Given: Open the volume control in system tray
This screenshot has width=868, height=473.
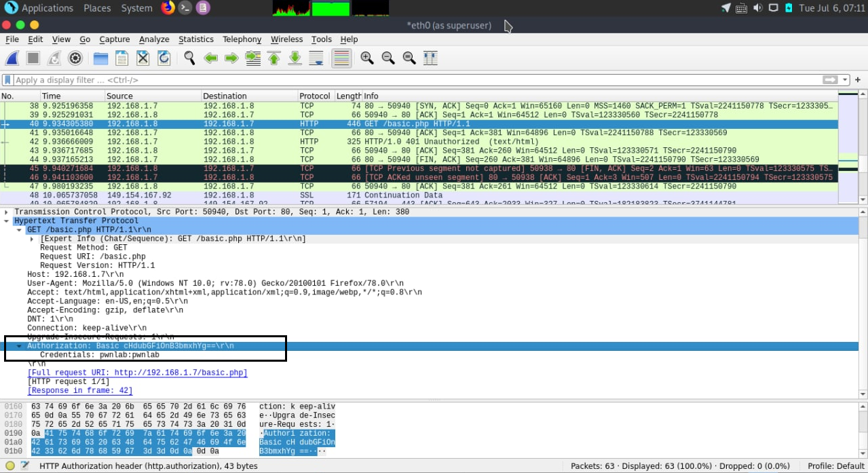Looking at the screenshot, I should pos(758,8).
